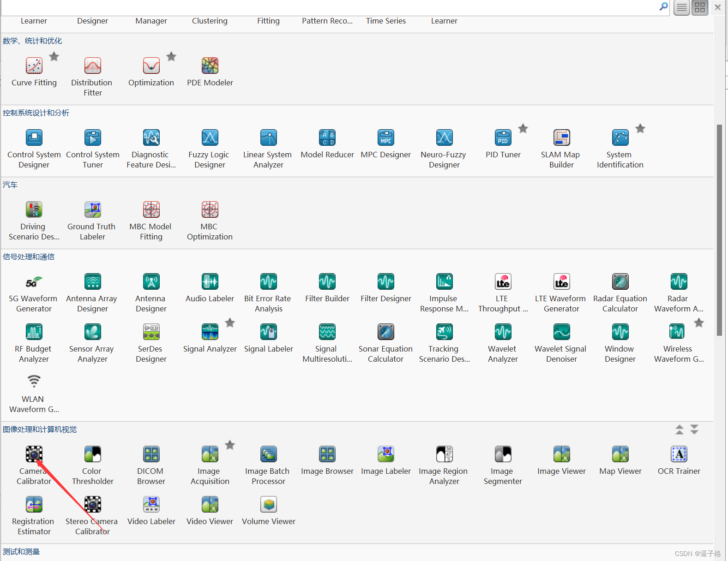Start the Control System Designer app

pos(34,137)
